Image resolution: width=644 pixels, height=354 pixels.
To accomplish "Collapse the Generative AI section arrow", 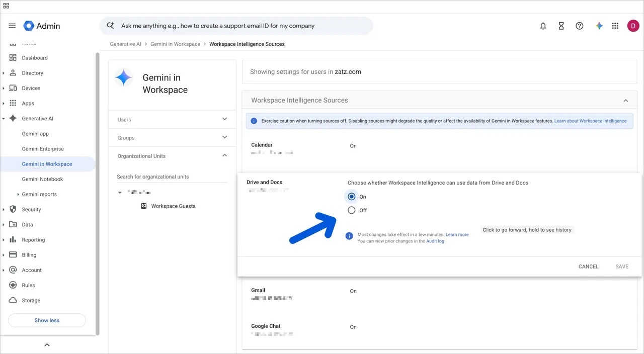I will [4, 119].
